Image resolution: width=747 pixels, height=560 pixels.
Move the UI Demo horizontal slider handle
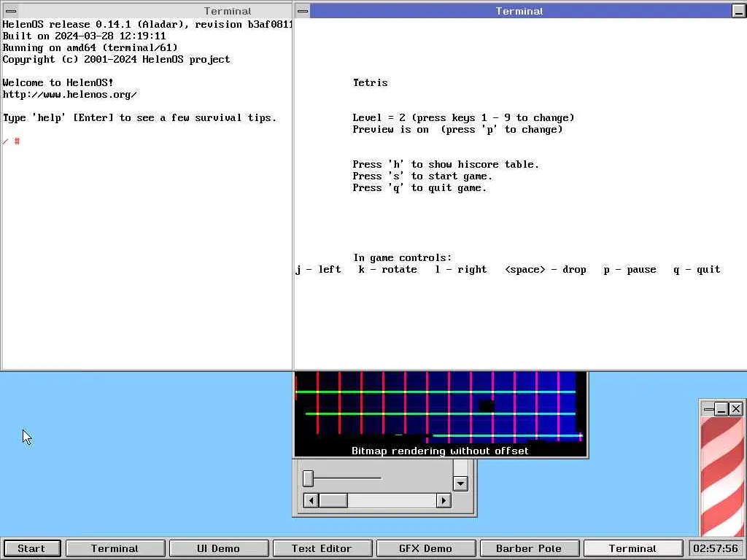tap(309, 478)
